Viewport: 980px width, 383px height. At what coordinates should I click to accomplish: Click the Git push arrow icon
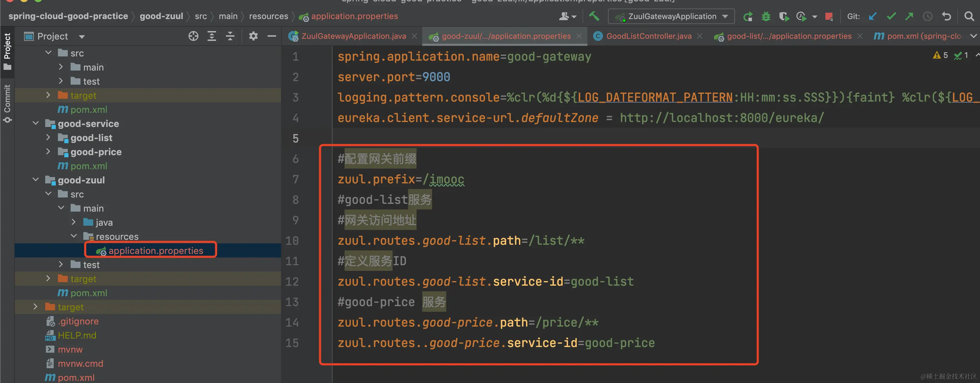pyautogui.click(x=909, y=16)
